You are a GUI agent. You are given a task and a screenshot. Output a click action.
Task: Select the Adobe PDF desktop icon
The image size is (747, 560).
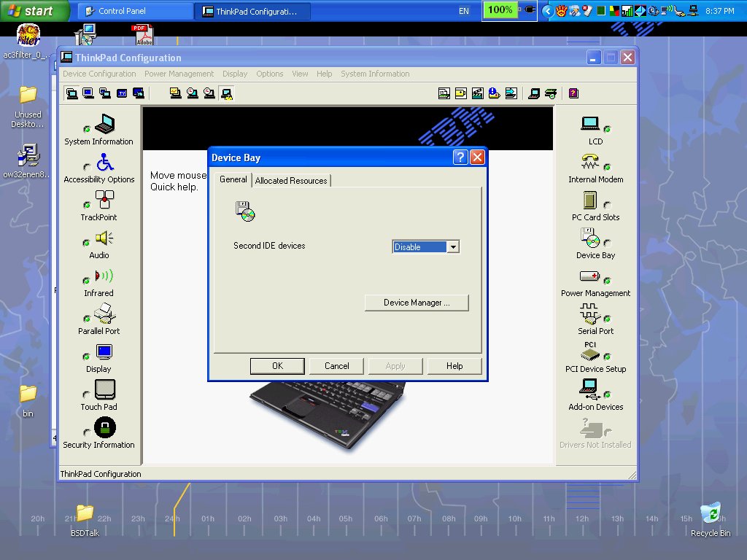[x=143, y=35]
